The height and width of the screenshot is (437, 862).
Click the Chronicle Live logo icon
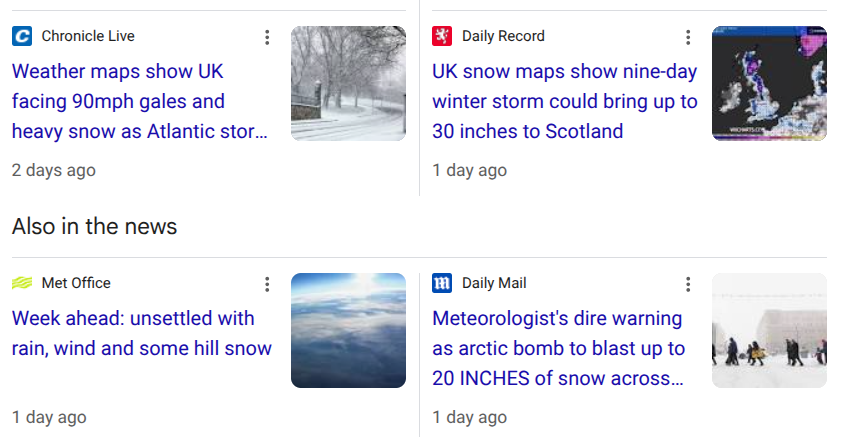coord(22,37)
